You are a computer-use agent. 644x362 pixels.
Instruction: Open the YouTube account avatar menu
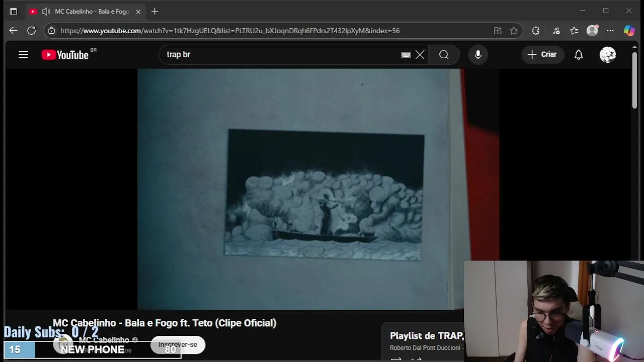point(608,54)
